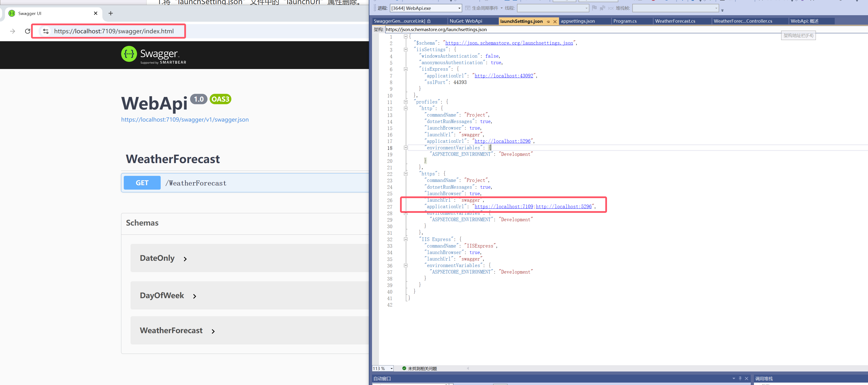
Task: Switch to the appsettings.json tab
Action: tap(578, 21)
